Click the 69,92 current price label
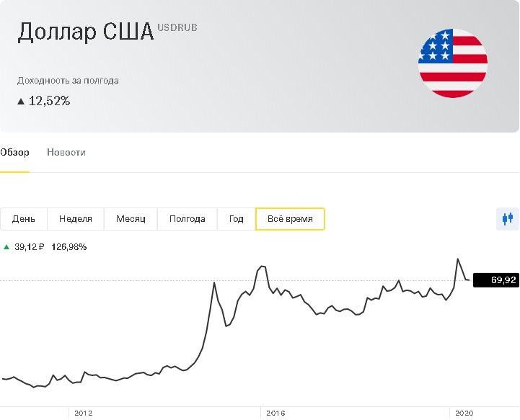 pyautogui.click(x=496, y=280)
